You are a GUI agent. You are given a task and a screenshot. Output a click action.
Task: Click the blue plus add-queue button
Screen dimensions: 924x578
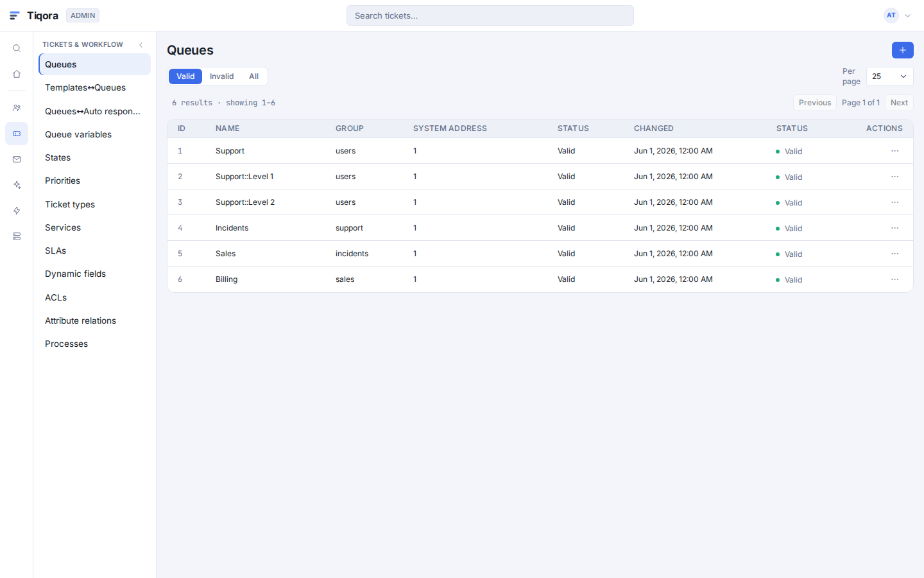[902, 50]
